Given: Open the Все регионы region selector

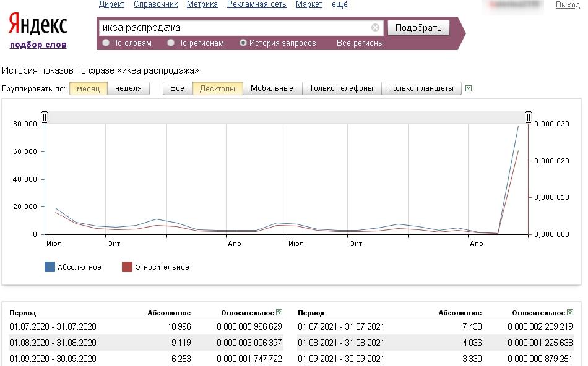Looking at the screenshot, I should (x=360, y=43).
